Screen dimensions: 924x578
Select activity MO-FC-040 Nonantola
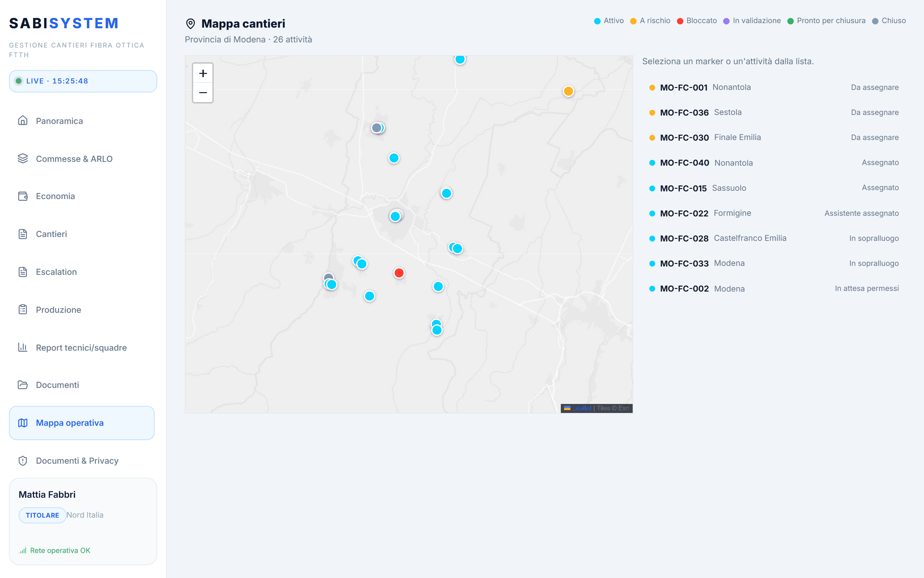point(774,163)
